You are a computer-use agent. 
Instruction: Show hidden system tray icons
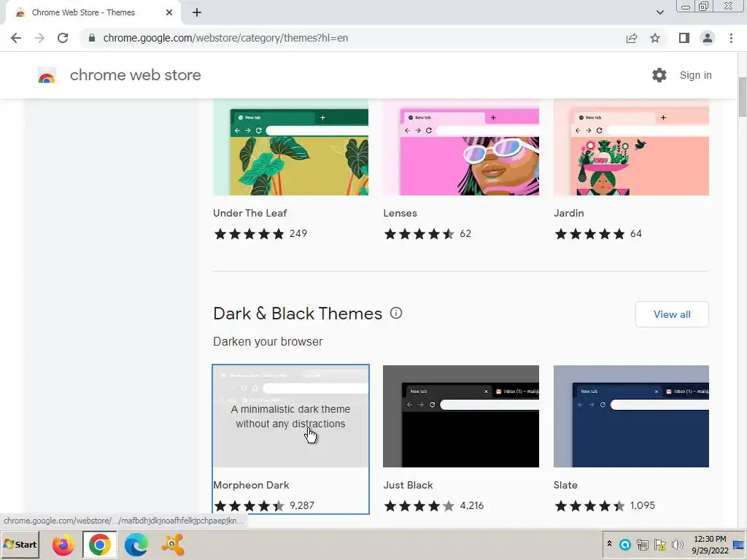[x=609, y=543]
